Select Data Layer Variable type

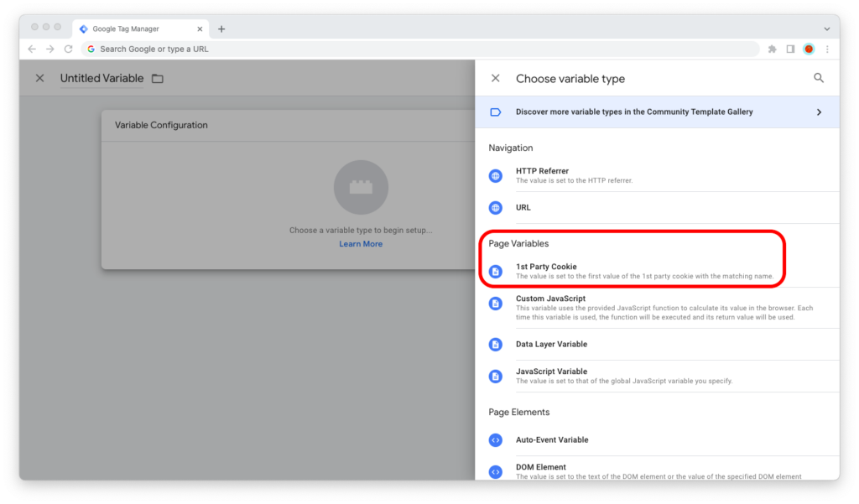(664, 344)
